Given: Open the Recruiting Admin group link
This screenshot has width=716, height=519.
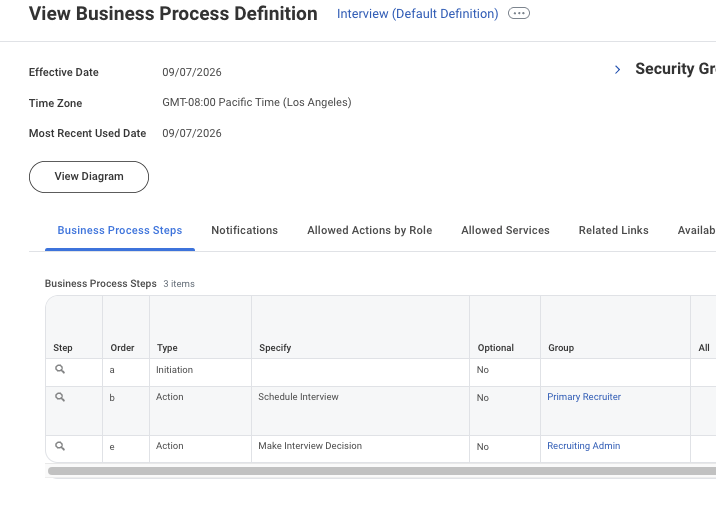Looking at the screenshot, I should point(584,446).
